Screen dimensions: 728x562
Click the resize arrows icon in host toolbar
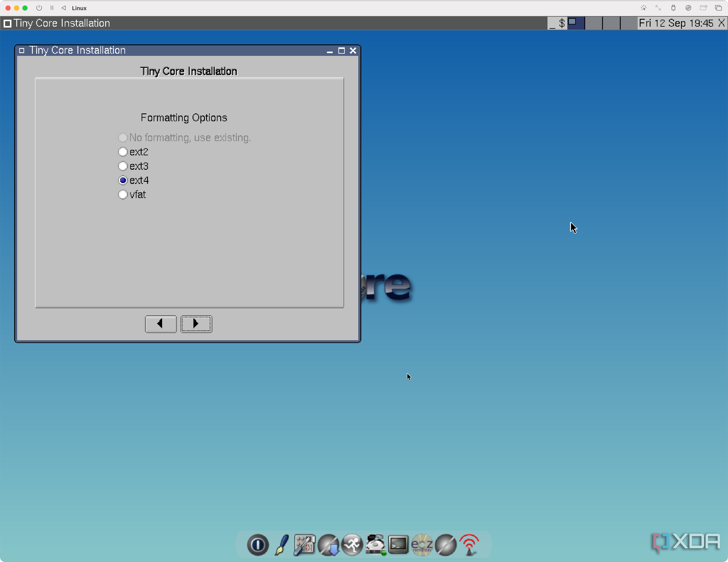pyautogui.click(x=658, y=8)
